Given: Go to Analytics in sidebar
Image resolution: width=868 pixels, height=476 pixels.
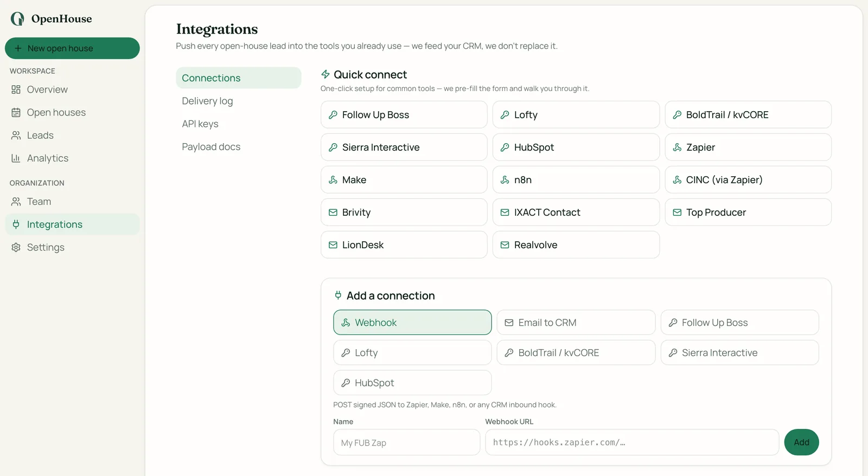Looking at the screenshot, I should pos(72,158).
